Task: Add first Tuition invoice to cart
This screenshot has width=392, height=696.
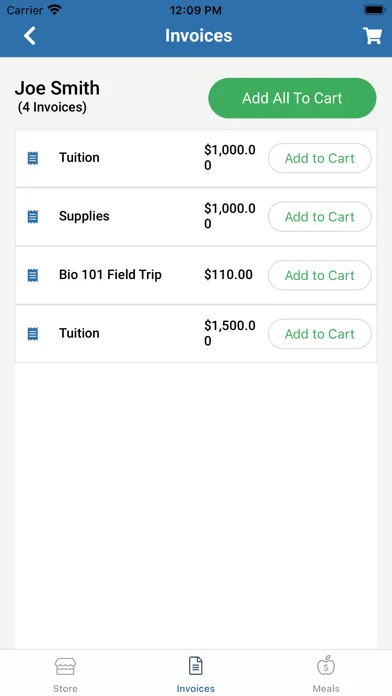Action: pos(320,158)
